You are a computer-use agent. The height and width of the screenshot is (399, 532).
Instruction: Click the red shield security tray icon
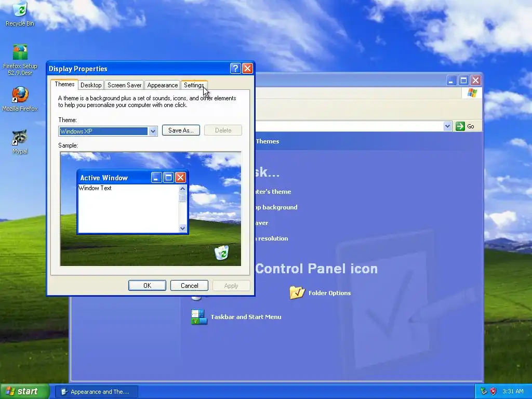(x=494, y=391)
